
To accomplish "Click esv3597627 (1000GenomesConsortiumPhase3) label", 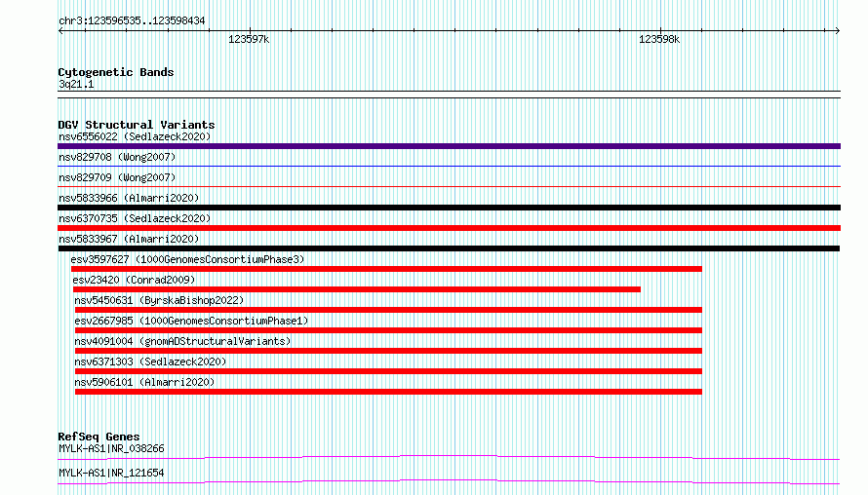I will [x=187, y=259].
